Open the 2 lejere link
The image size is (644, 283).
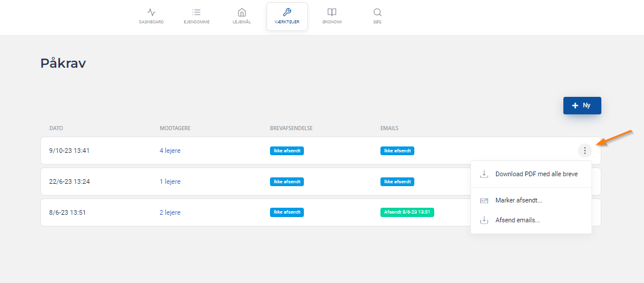point(170,212)
